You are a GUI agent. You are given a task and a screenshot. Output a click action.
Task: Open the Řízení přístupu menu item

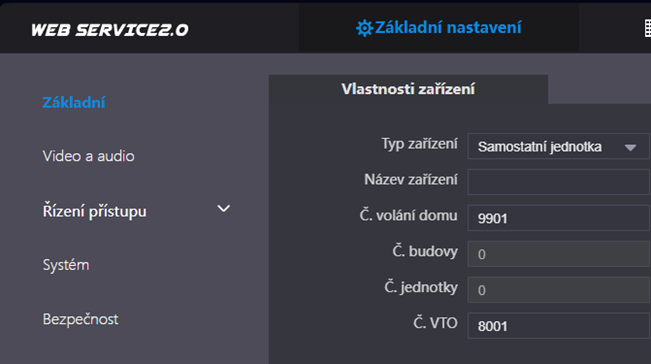pyautogui.click(x=95, y=211)
